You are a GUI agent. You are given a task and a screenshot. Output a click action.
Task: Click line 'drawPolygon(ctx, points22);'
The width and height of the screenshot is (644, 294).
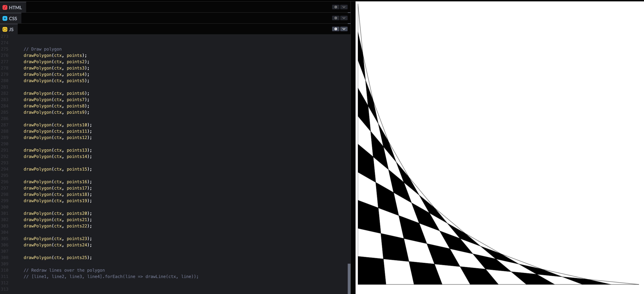pos(58,226)
